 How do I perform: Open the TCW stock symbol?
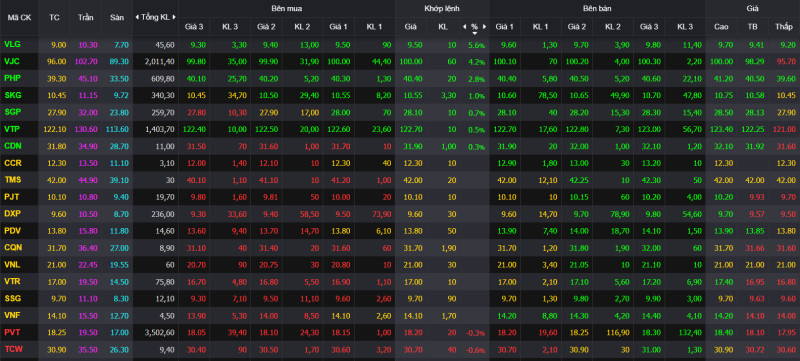pyautogui.click(x=12, y=350)
